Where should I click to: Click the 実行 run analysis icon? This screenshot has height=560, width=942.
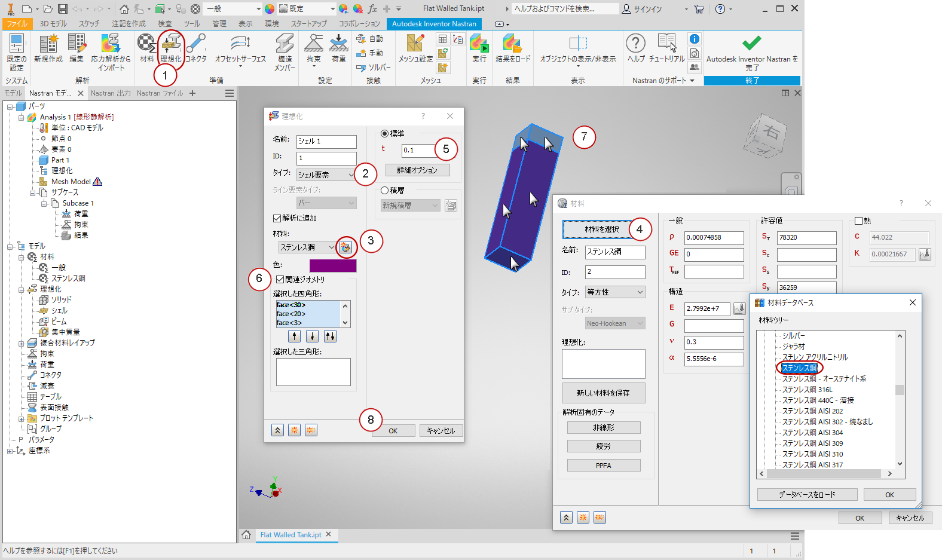point(479,48)
